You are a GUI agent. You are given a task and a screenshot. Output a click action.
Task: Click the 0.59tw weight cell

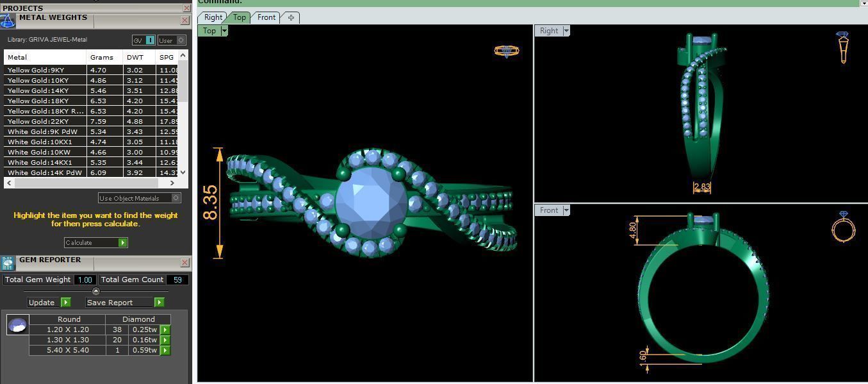tap(144, 350)
